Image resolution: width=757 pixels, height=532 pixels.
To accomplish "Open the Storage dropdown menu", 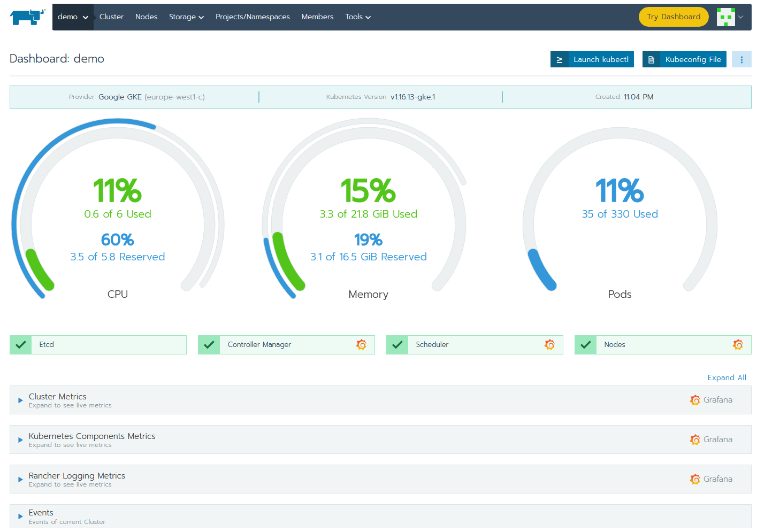I will [x=186, y=17].
